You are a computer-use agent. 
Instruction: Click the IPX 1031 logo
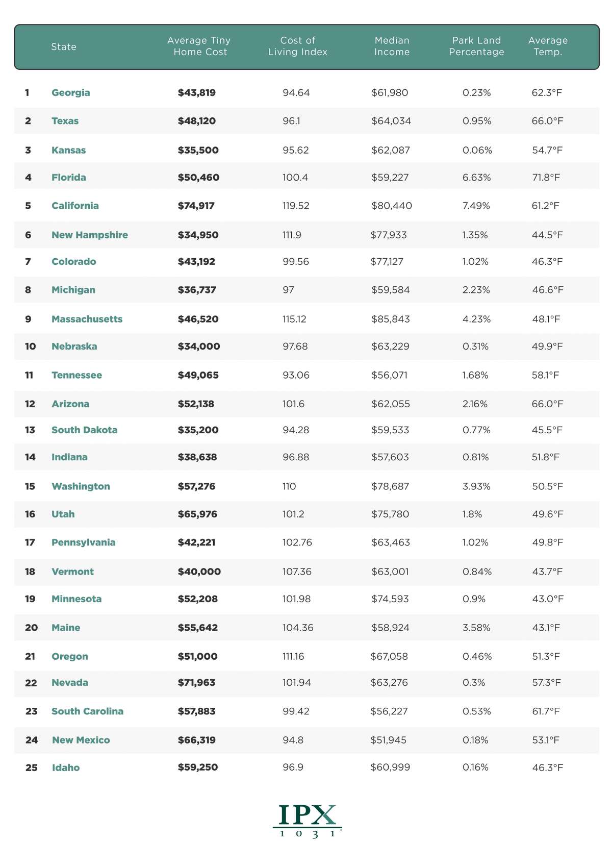tap(307, 822)
